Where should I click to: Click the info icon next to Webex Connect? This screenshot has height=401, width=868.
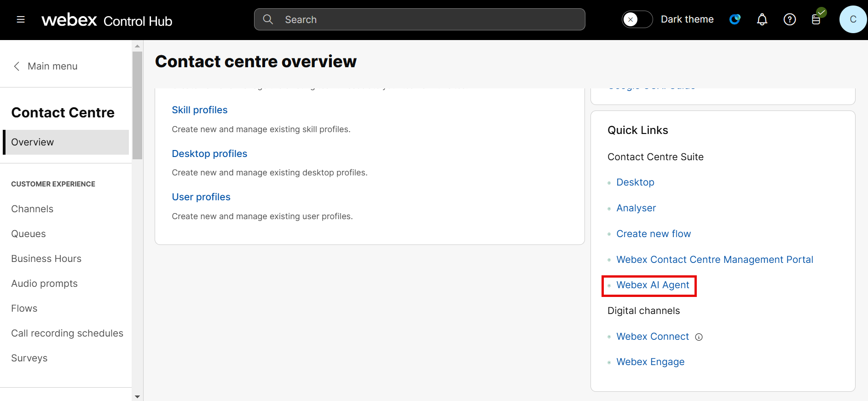tap(699, 337)
